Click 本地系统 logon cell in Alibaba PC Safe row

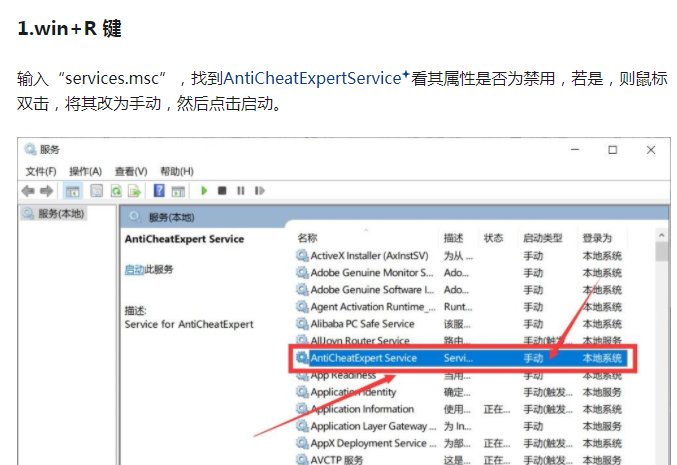(602, 323)
